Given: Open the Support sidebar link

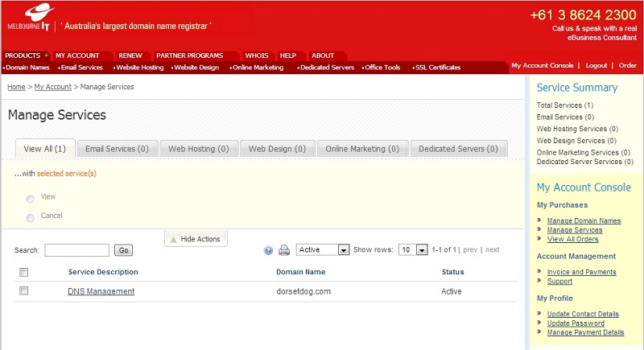Looking at the screenshot, I should coord(559,282).
